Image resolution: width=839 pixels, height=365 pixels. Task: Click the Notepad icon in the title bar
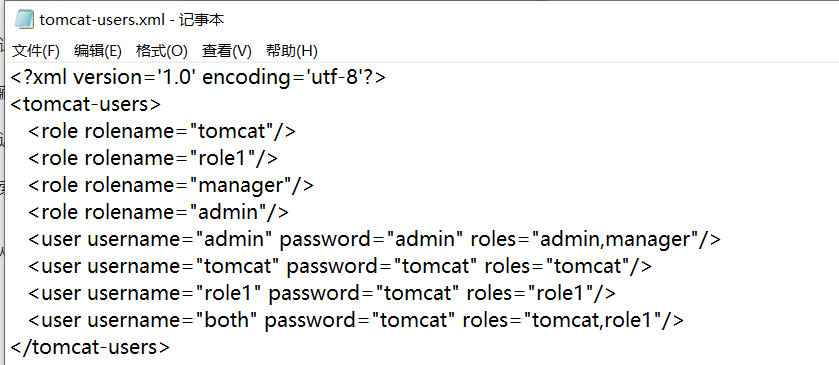coord(24,20)
